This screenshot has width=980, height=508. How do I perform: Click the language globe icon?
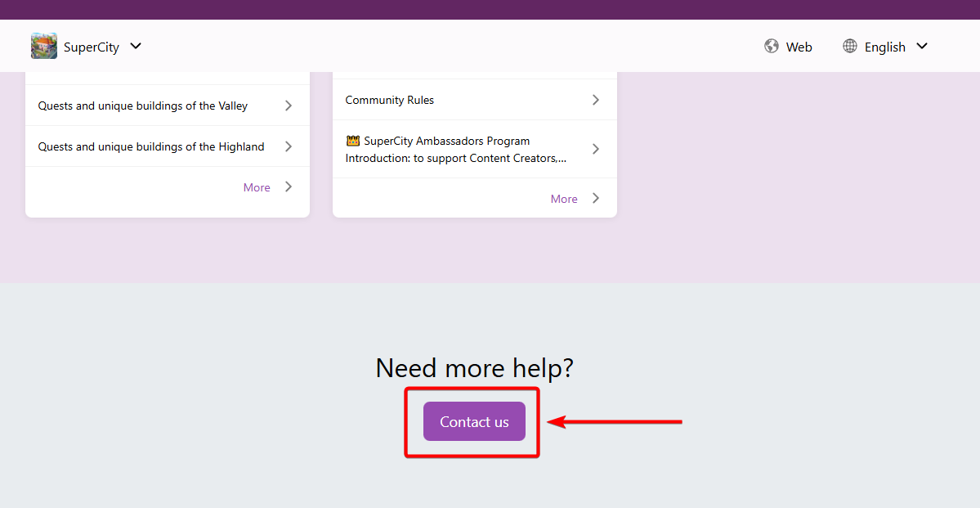850,47
